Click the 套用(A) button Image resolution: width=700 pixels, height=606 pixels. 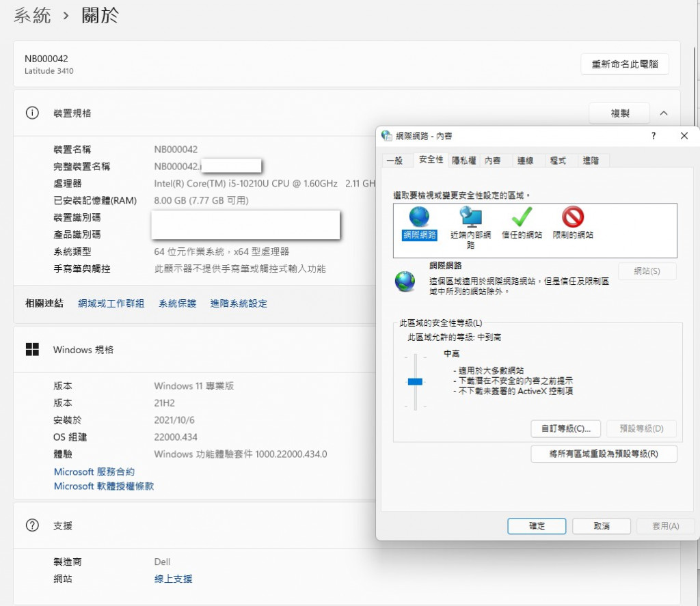665,526
